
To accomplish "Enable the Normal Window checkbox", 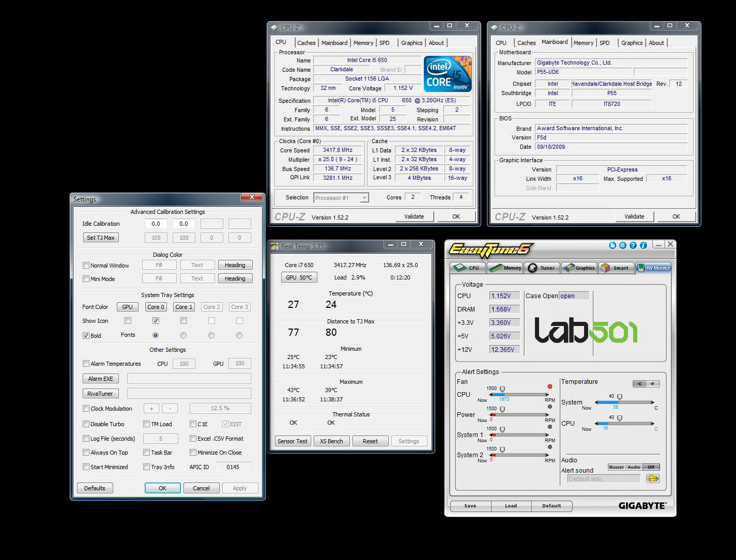I will tap(86, 266).
